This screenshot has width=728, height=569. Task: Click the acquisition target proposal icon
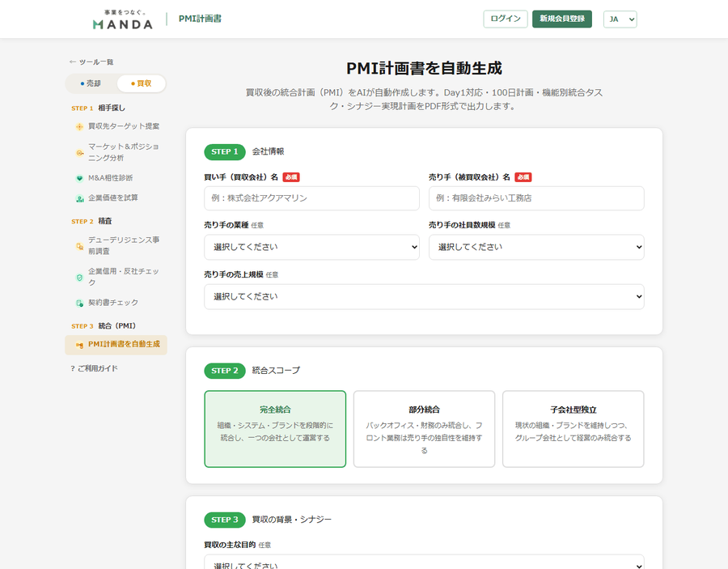tap(79, 127)
